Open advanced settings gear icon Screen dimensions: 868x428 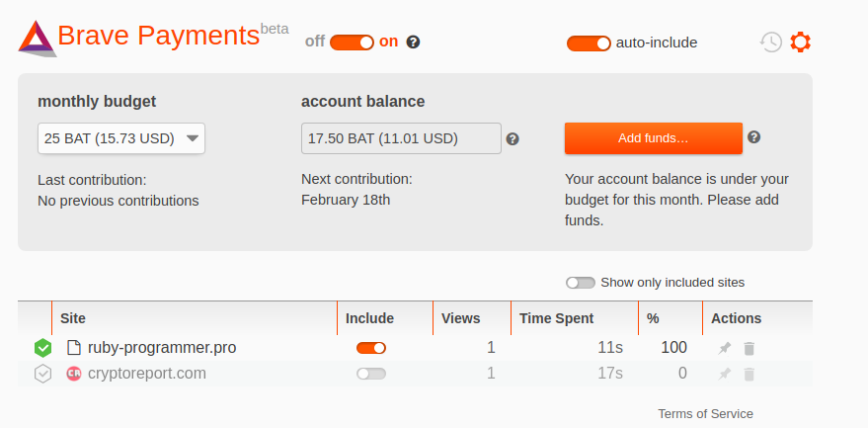(801, 43)
